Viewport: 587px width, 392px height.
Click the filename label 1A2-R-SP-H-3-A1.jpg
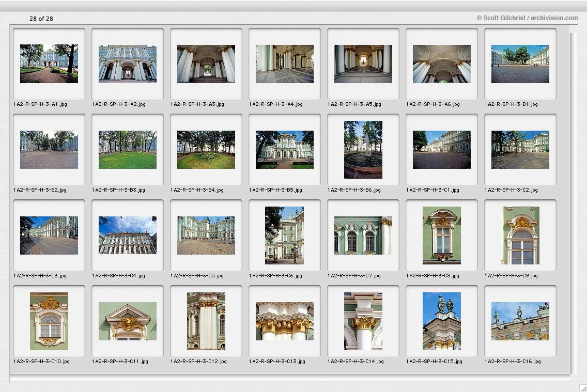tap(40, 104)
